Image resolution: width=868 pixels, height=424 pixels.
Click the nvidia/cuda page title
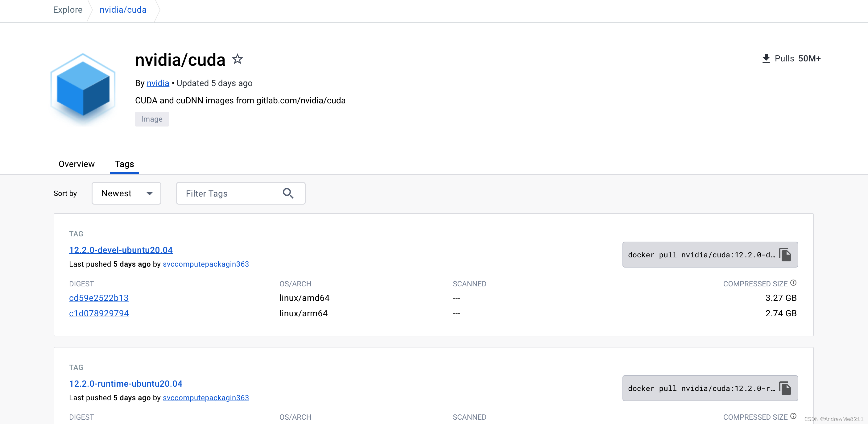pyautogui.click(x=180, y=60)
